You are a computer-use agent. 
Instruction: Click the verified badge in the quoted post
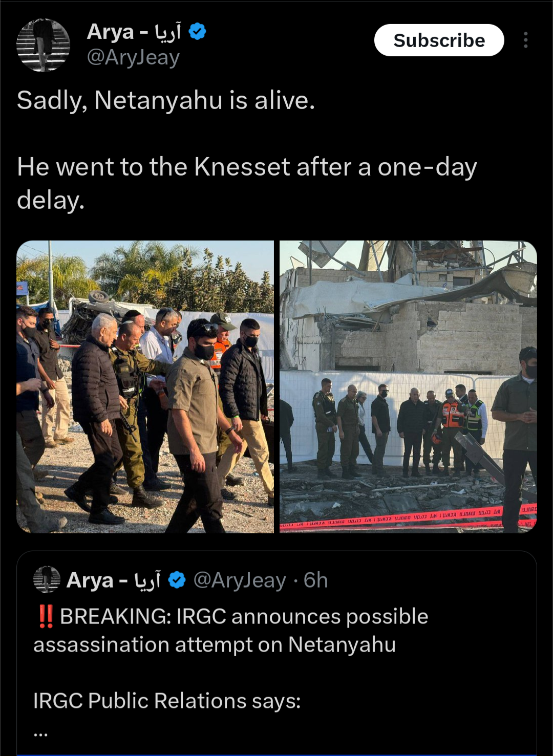[177, 580]
